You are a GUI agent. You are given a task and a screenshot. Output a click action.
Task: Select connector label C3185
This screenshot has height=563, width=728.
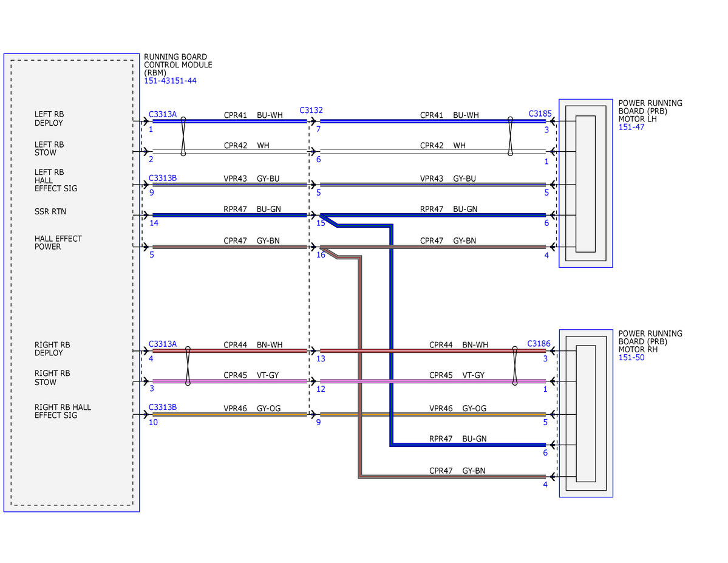pyautogui.click(x=540, y=114)
